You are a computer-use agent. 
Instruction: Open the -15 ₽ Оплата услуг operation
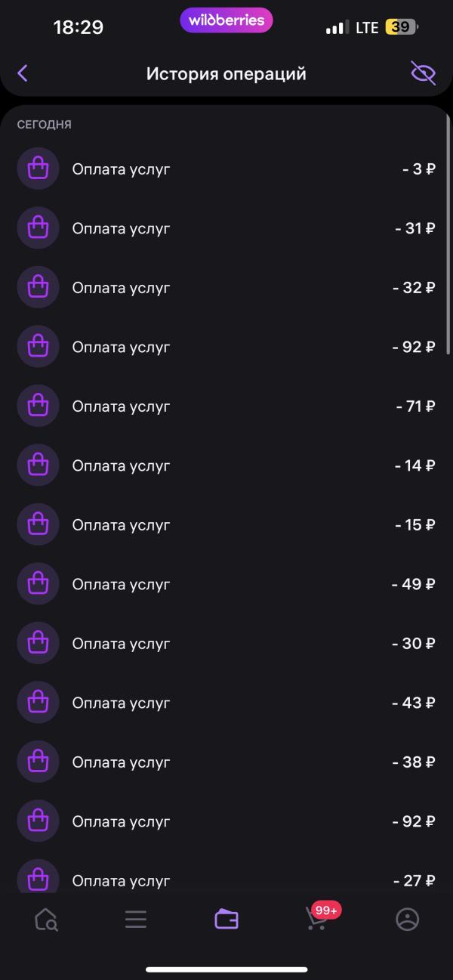(226, 524)
